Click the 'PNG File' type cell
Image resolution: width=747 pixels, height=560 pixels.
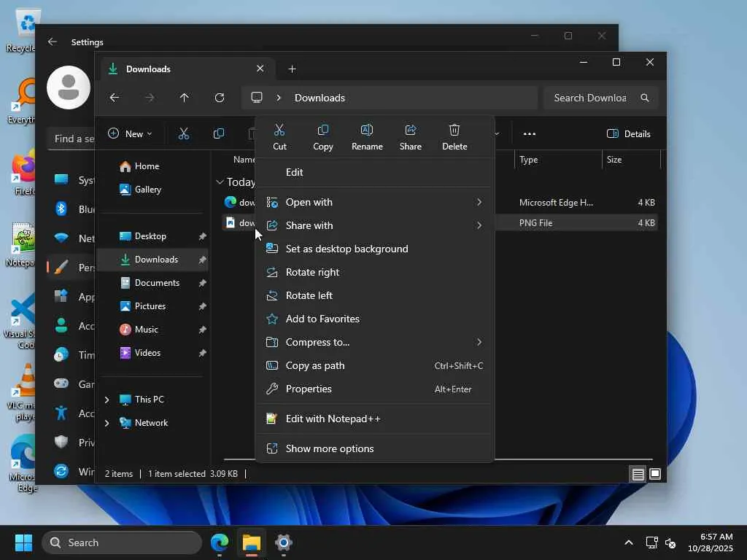(x=536, y=223)
